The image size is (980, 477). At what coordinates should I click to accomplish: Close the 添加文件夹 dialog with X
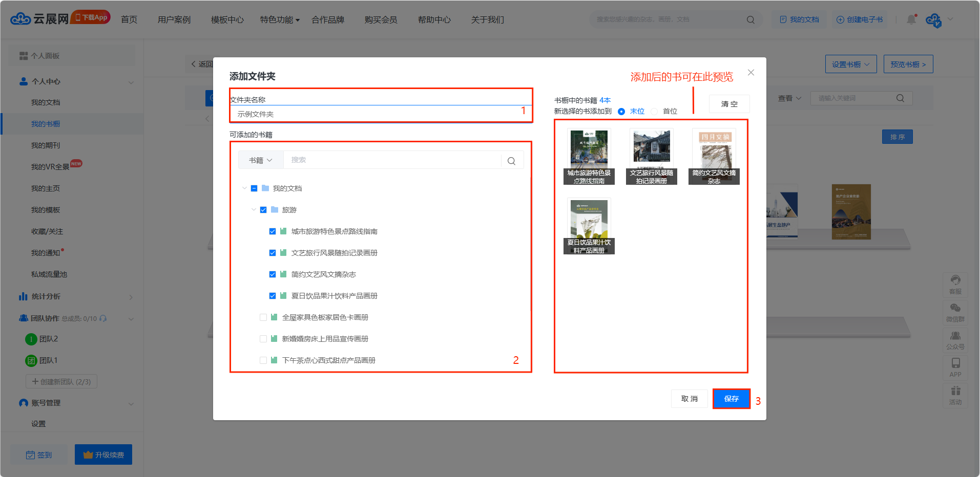(x=751, y=73)
